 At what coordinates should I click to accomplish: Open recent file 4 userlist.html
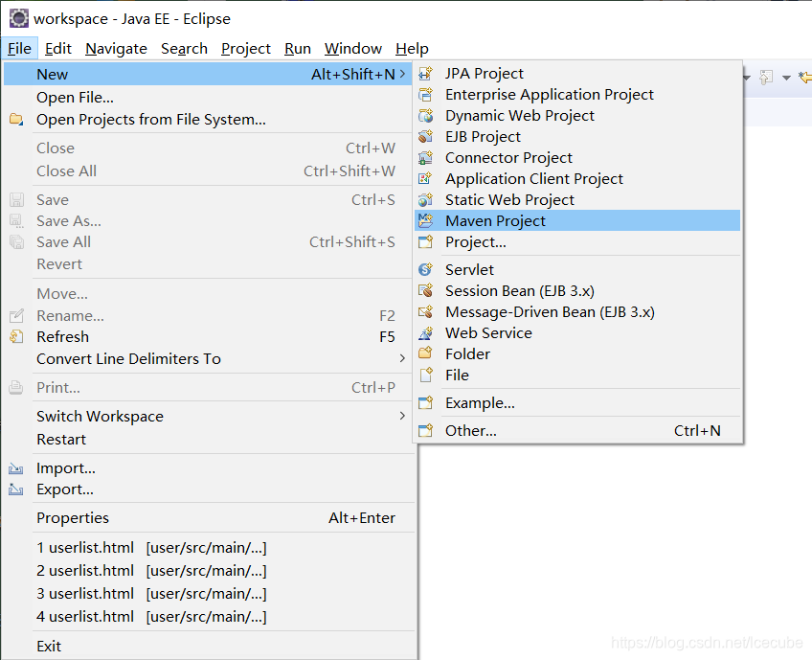[x=208, y=617]
